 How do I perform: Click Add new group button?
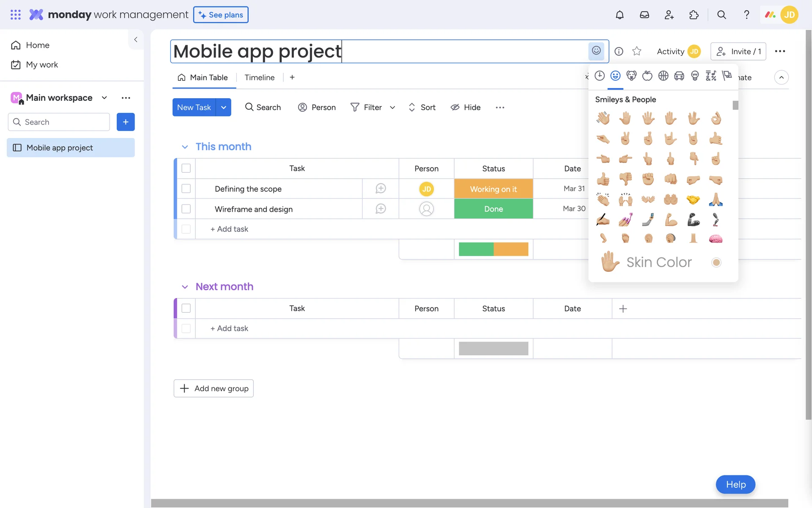tap(214, 388)
